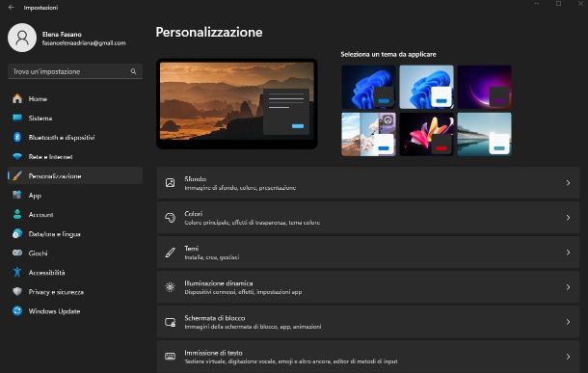
Task: Click the Accessibilità figure icon
Action: [x=17, y=272]
